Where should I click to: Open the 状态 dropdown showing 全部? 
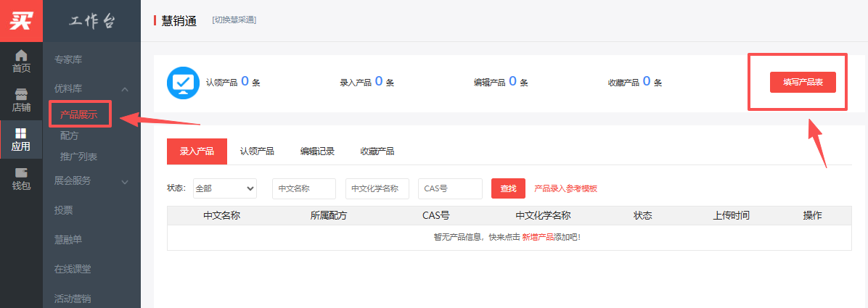(x=225, y=188)
